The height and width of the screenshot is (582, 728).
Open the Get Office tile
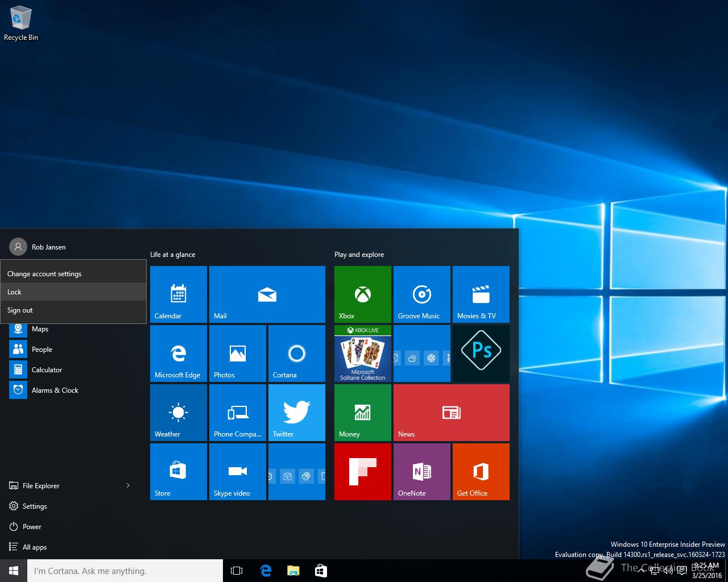pyautogui.click(x=481, y=472)
